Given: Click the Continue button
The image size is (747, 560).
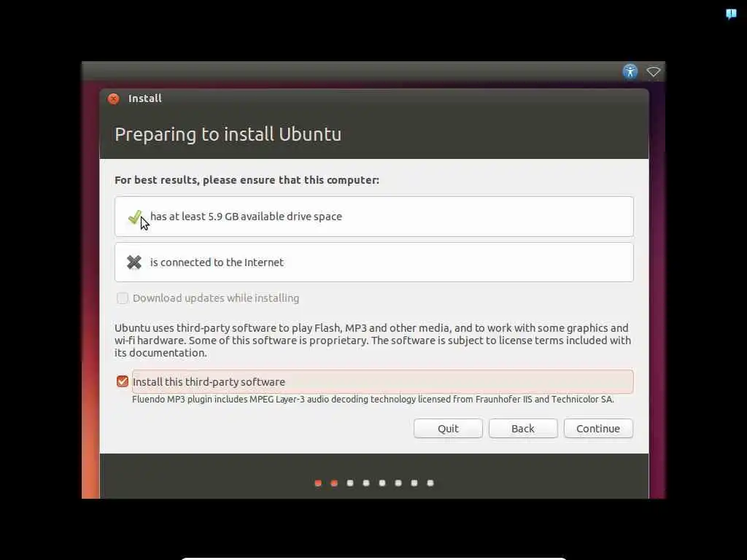Looking at the screenshot, I should (598, 429).
